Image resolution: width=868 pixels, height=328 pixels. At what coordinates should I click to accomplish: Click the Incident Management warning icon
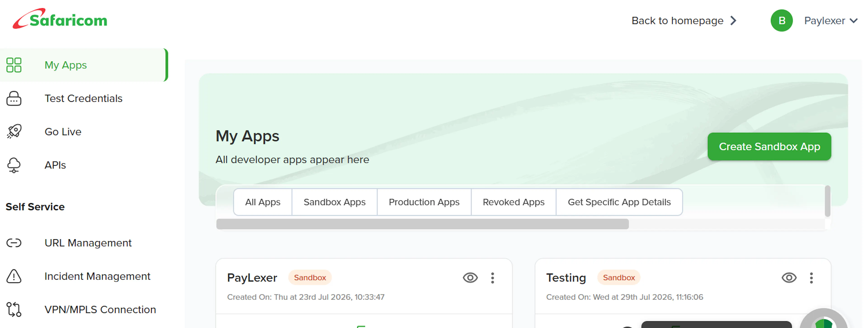coord(14,276)
